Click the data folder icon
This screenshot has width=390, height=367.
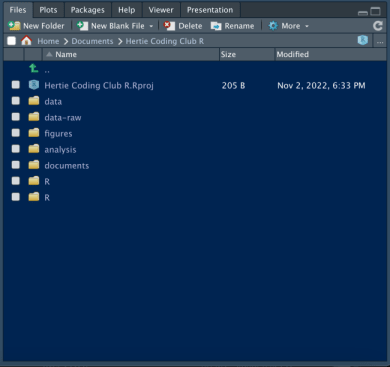click(34, 101)
